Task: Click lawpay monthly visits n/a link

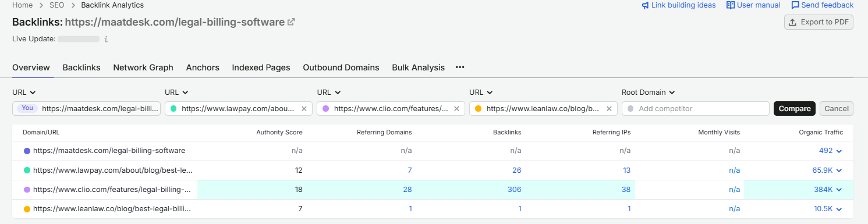Action: coord(734,170)
